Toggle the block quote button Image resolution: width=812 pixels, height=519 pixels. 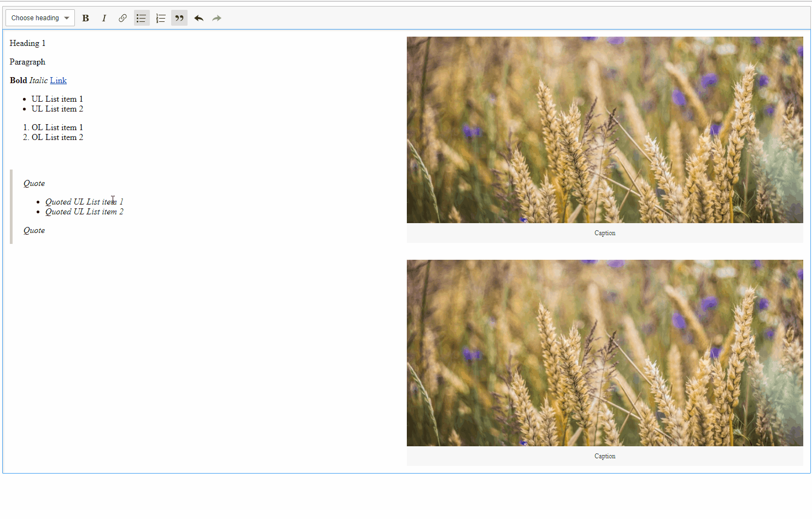click(x=179, y=18)
